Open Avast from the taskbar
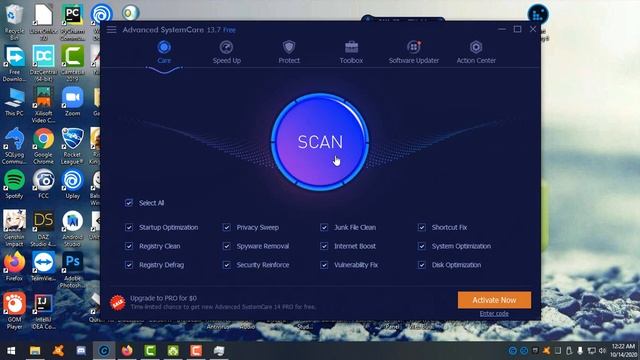Screen dimensions: 640x360 58,351
